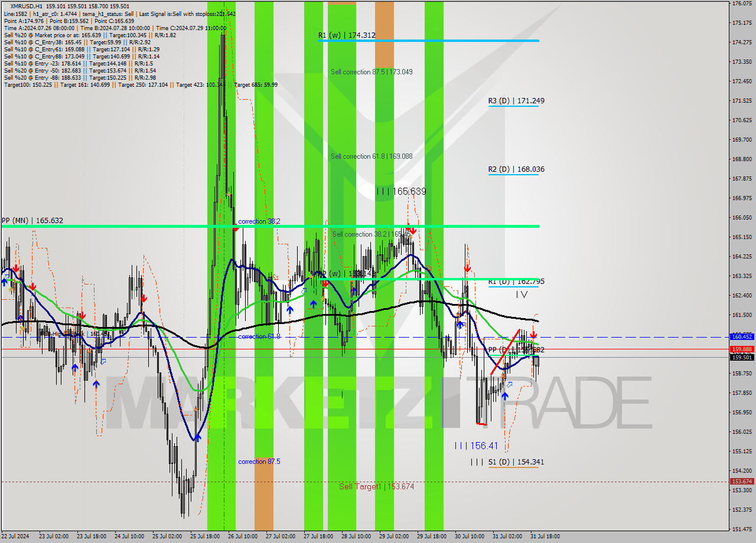Screen dimensions: 756x543
Task: Click the '| | | 156.41' blue wave label
Action: pos(476,446)
